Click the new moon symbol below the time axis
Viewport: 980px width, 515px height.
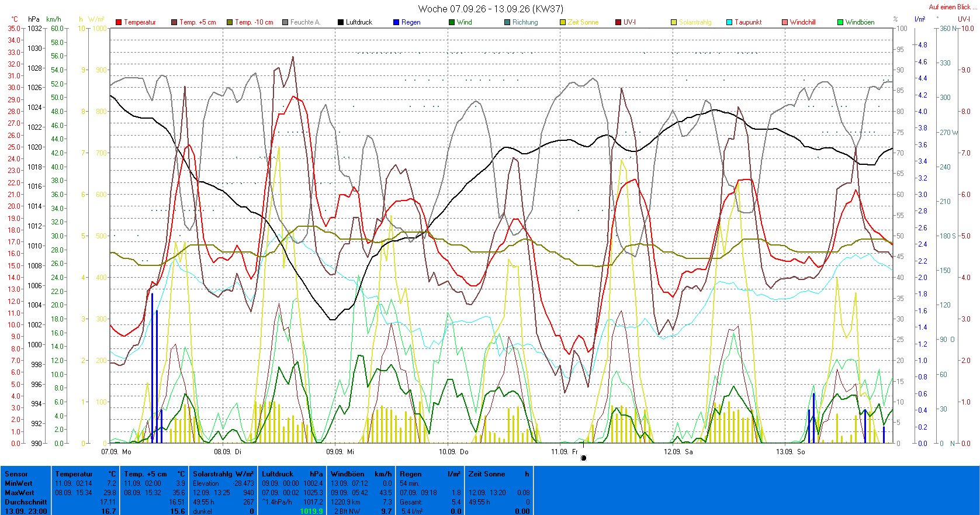click(583, 458)
